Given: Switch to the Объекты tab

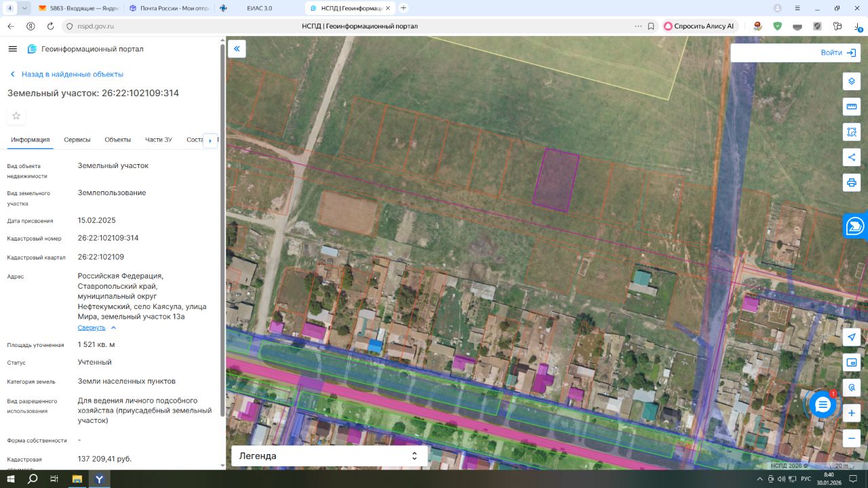Looking at the screenshot, I should (118, 140).
